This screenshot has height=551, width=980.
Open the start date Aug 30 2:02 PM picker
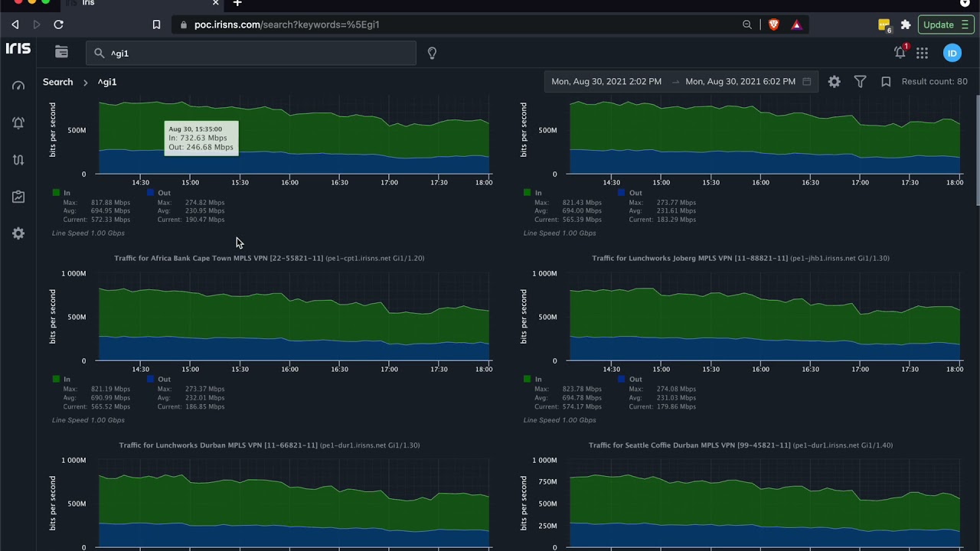tap(606, 81)
